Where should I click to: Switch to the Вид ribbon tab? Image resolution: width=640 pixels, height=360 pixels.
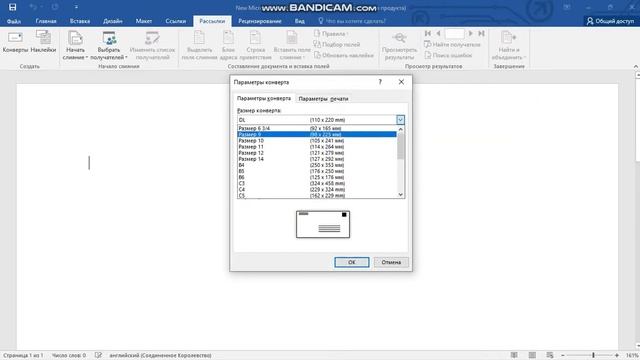tap(300, 21)
